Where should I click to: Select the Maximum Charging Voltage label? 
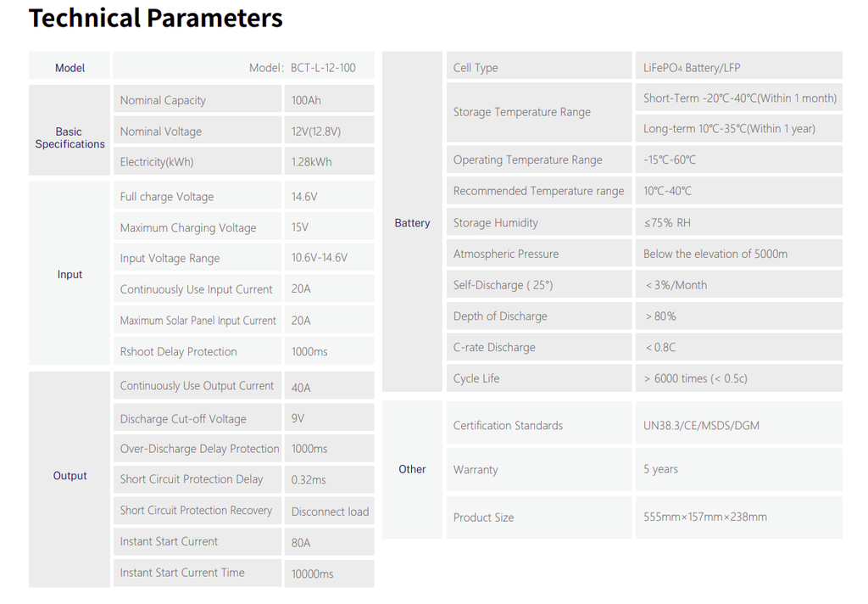click(188, 227)
